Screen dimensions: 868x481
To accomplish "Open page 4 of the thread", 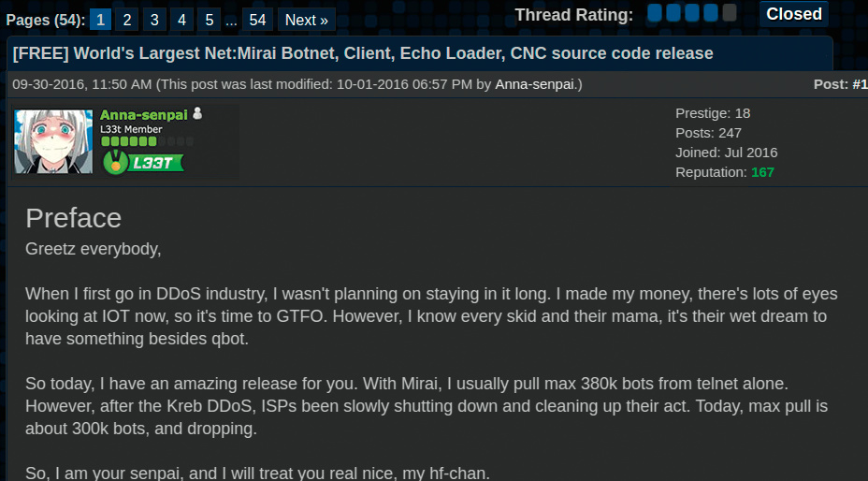I will coord(181,20).
